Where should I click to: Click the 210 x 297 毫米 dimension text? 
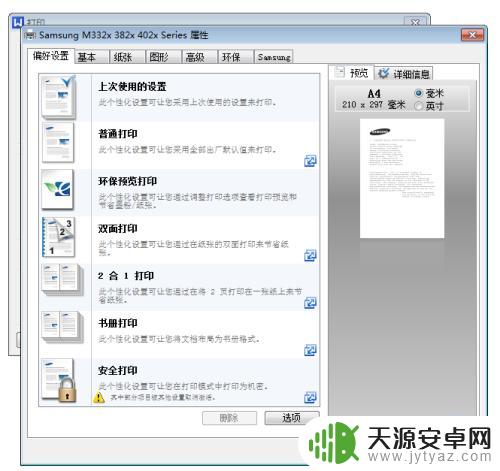[373, 105]
